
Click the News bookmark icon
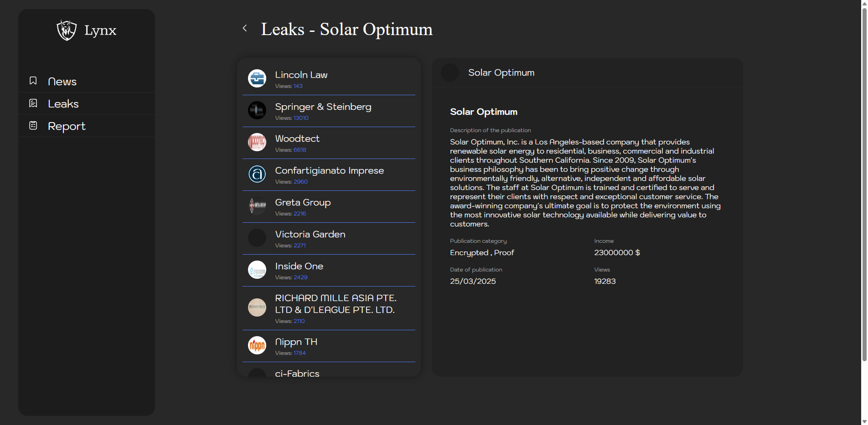pos(33,81)
